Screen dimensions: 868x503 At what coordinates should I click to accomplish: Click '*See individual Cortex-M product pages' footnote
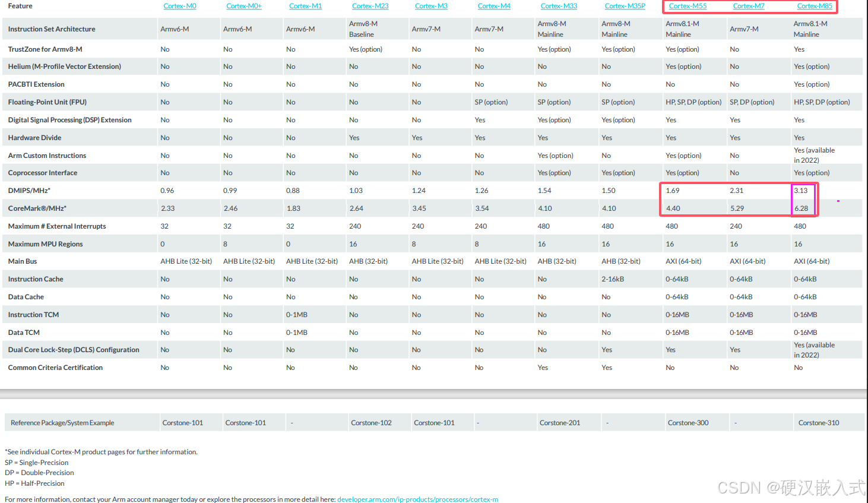click(101, 452)
